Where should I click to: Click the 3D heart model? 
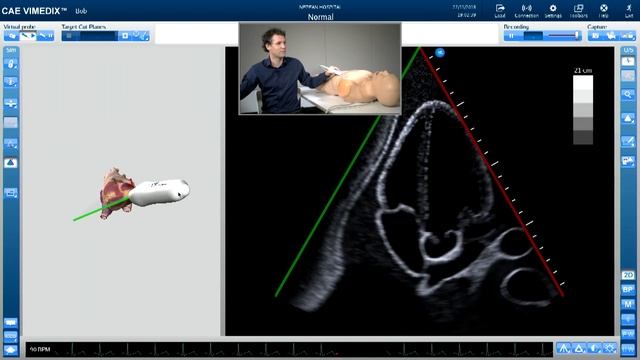116,193
